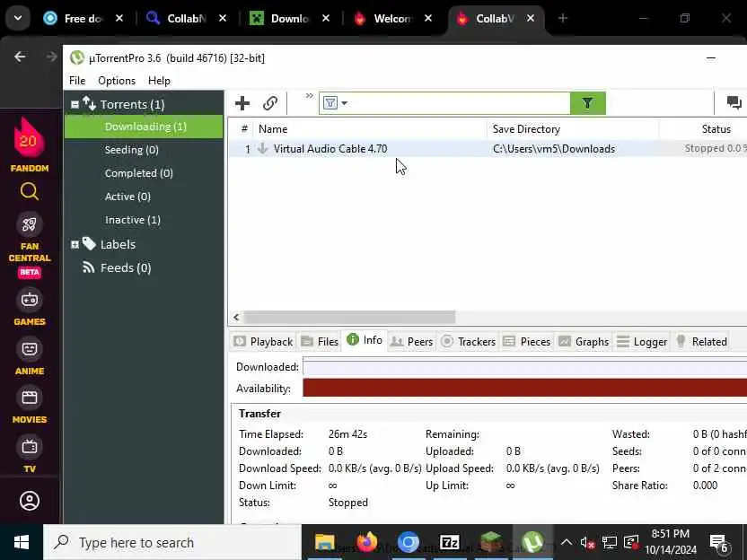Go back with browser back arrow

(x=20, y=57)
